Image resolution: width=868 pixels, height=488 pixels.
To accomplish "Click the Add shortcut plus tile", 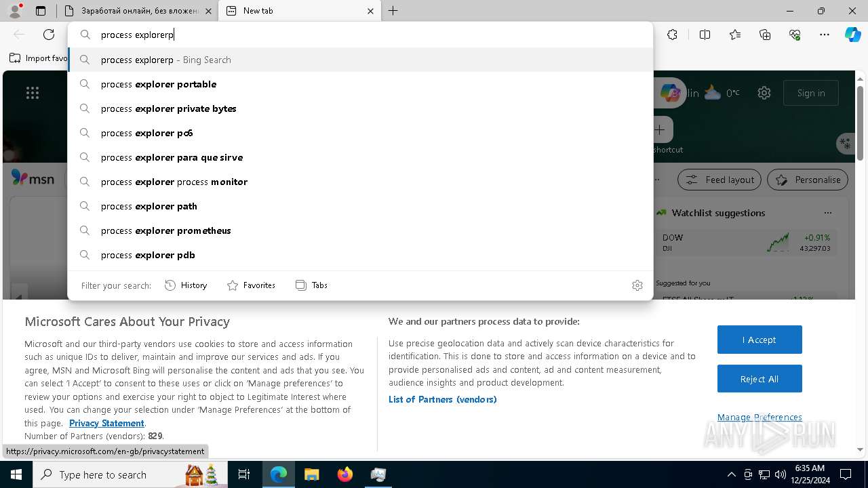I will tap(660, 129).
